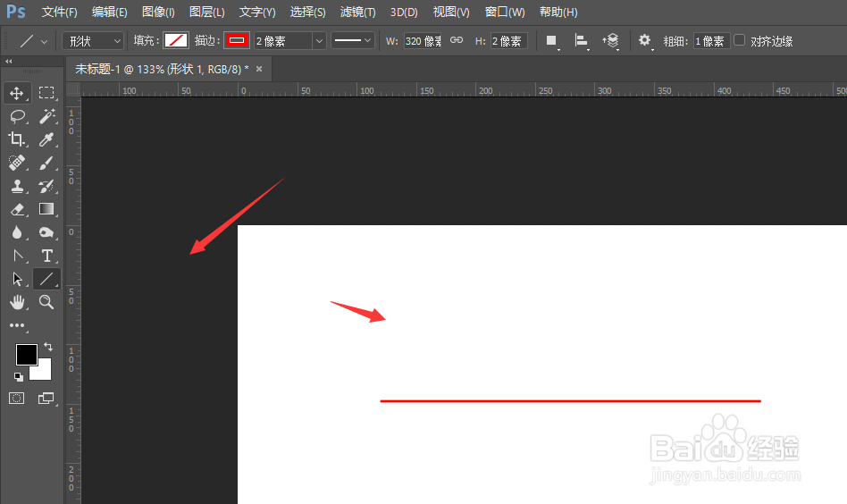The height and width of the screenshot is (504, 847).
Task: Select the Rectangular Marquee tool
Action: coord(46,93)
